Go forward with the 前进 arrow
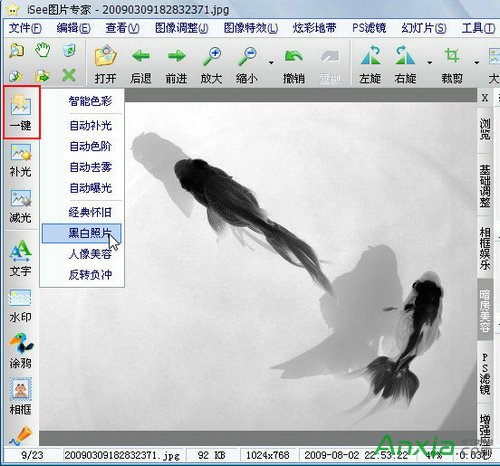The image size is (500, 466). (x=176, y=56)
